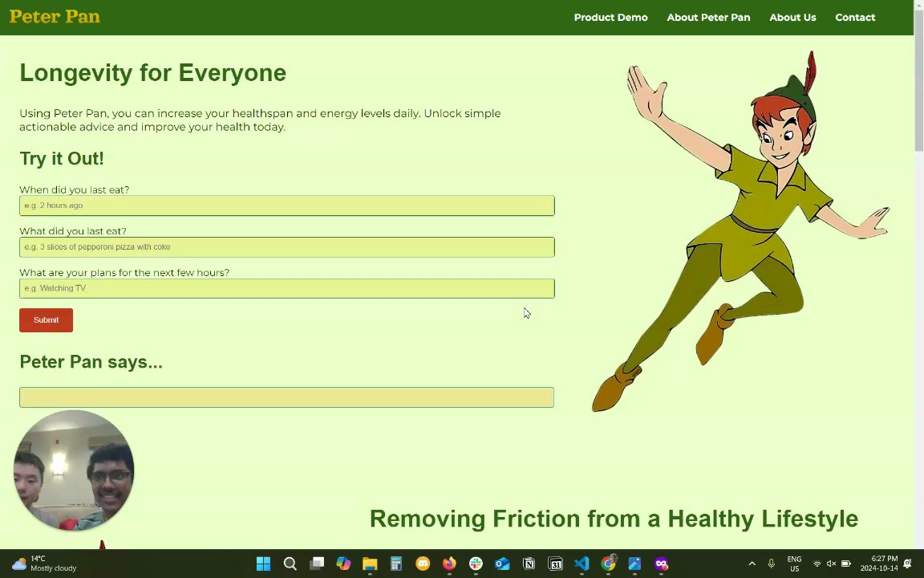Focus the 'When did you last eat' field
Image resolution: width=924 pixels, height=578 pixels.
click(x=287, y=206)
